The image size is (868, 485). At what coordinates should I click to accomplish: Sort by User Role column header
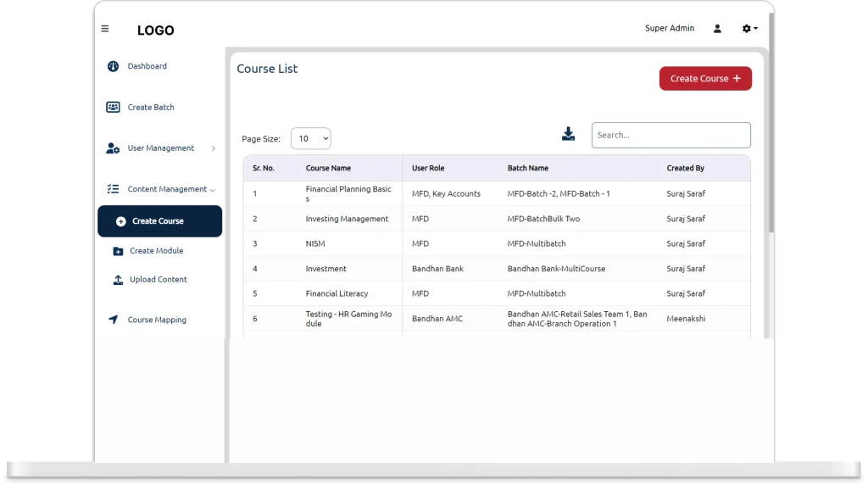(x=428, y=169)
